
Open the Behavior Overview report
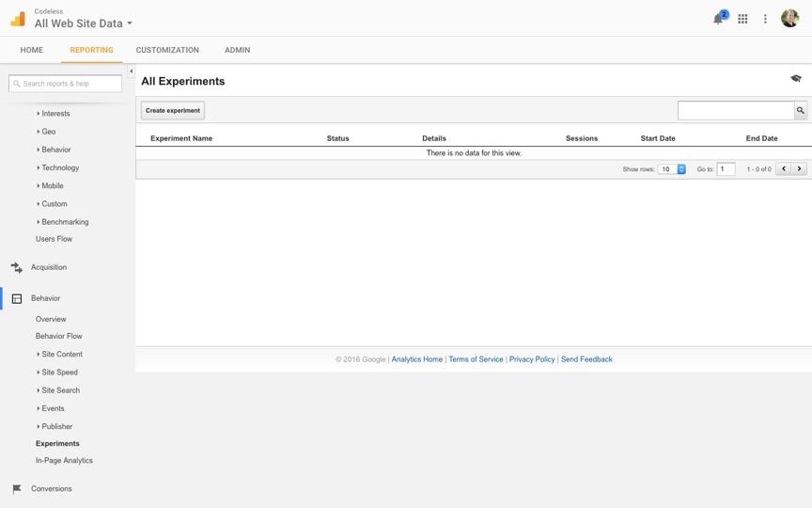(x=51, y=319)
